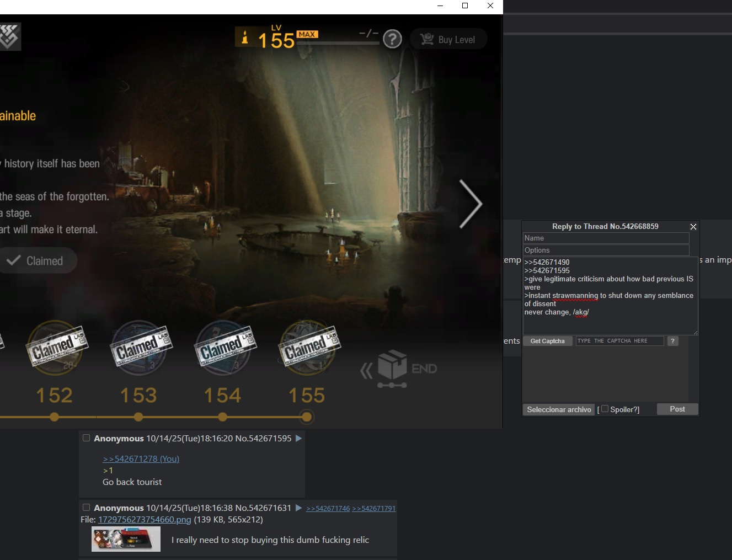Open backlink >>542671746
Viewport: 732px width, 560px height.
[328, 508]
